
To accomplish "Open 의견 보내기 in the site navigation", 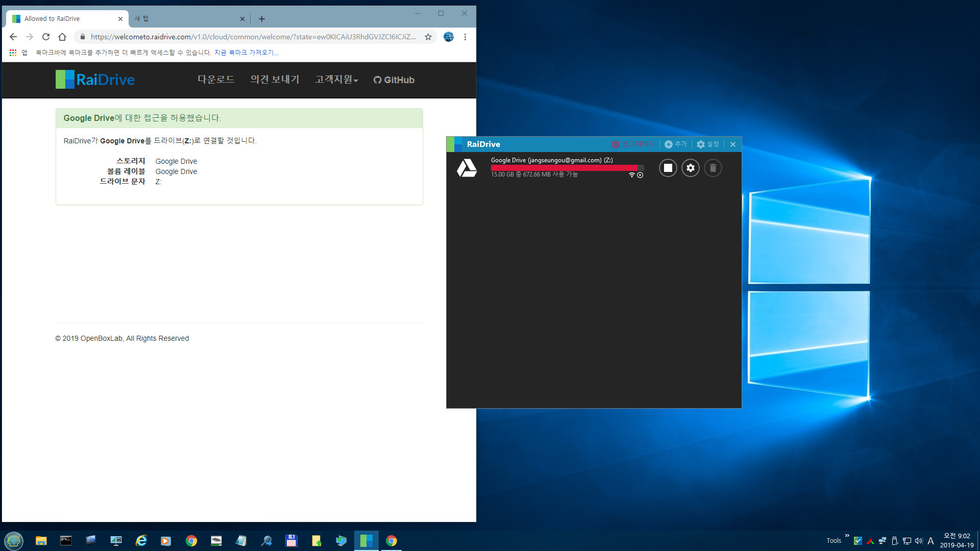I will pos(275,80).
